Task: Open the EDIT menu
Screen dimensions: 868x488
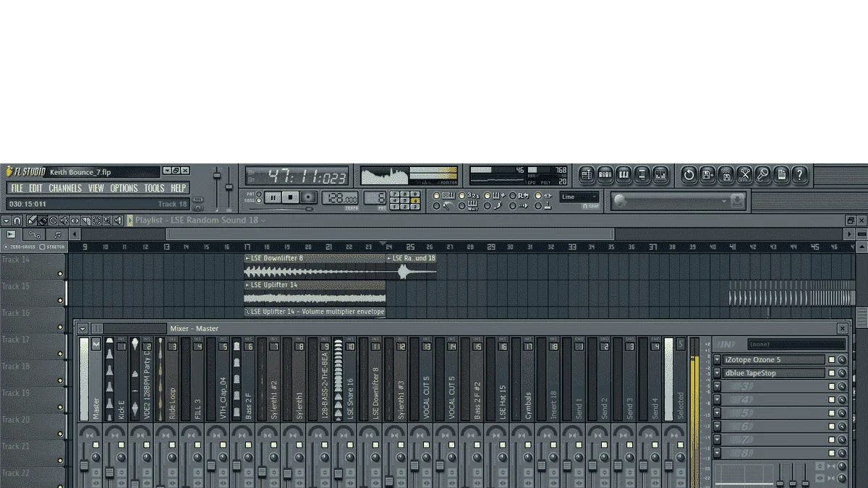Action: (x=35, y=188)
